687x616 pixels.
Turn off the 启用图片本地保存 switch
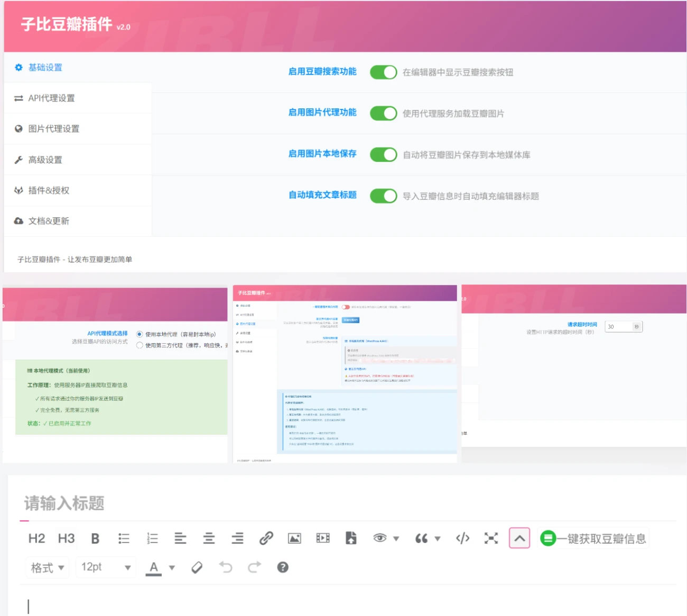click(383, 154)
